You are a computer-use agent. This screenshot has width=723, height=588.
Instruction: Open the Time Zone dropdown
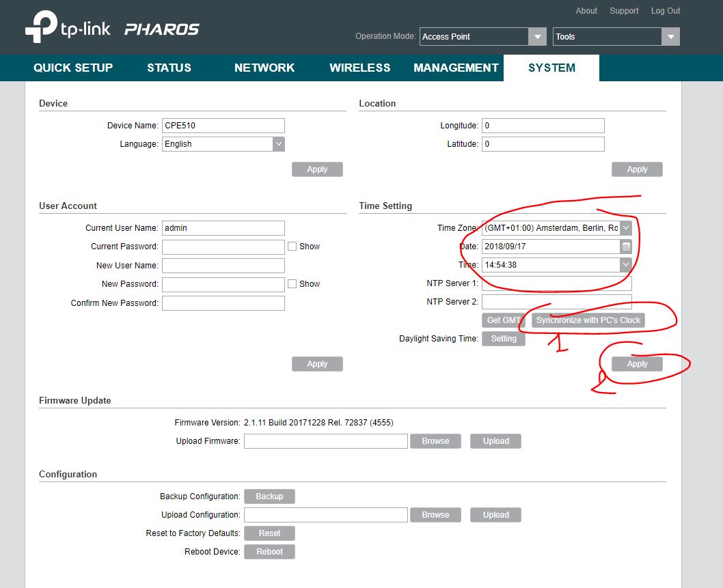tap(626, 228)
